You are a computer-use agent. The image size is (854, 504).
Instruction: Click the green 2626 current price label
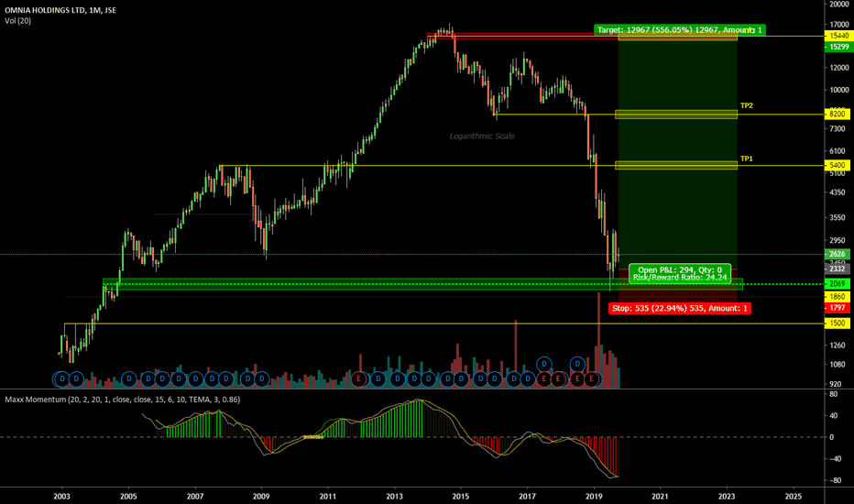coord(838,254)
